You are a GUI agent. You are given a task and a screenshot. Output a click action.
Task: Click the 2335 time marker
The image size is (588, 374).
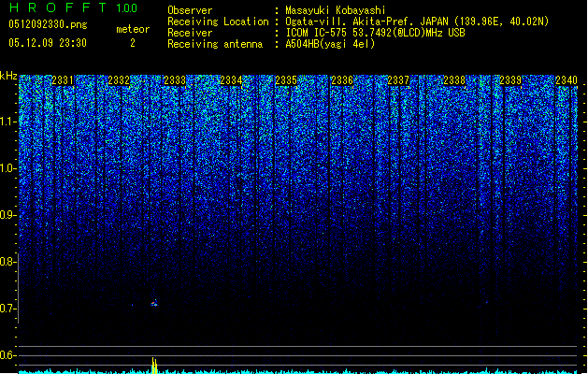(x=286, y=80)
